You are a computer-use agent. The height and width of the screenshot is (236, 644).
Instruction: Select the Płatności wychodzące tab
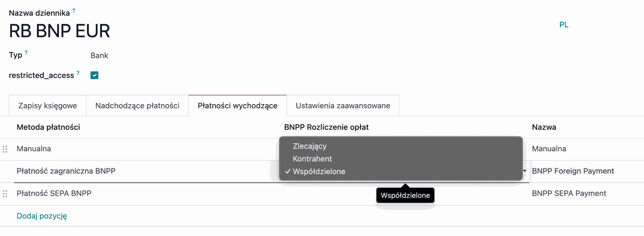tap(237, 106)
